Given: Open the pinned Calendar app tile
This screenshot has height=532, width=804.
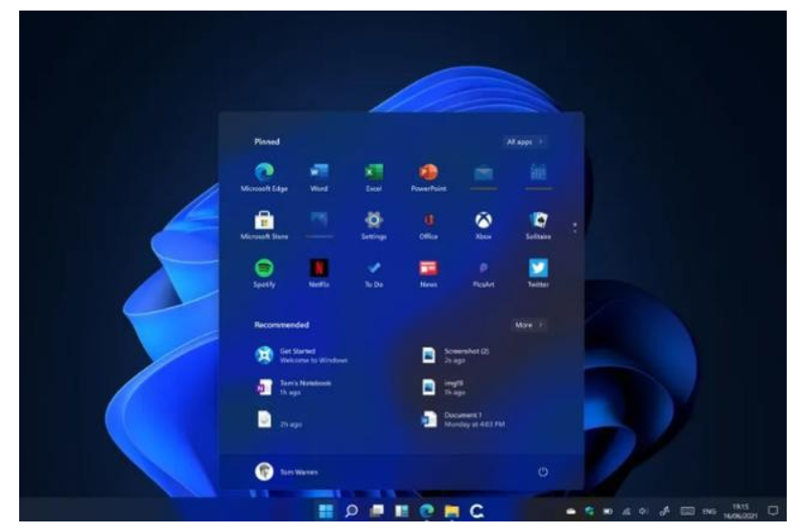Looking at the screenshot, I should [x=538, y=176].
